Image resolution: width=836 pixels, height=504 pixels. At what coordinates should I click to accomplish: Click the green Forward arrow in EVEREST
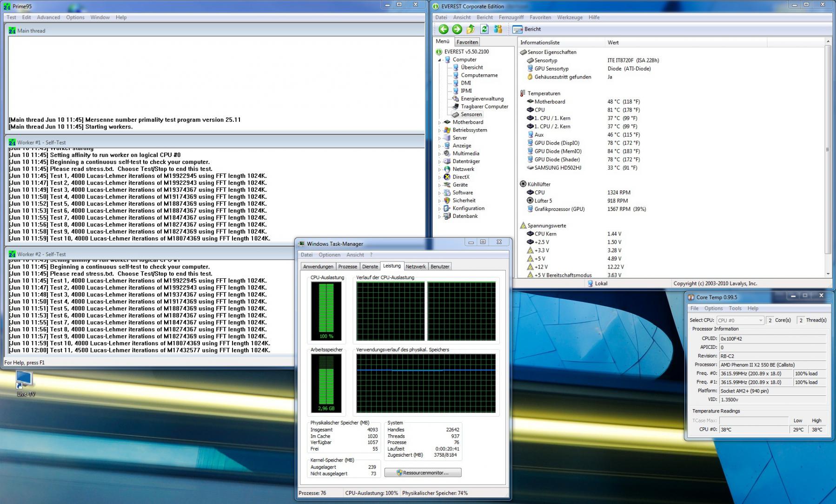(x=457, y=29)
